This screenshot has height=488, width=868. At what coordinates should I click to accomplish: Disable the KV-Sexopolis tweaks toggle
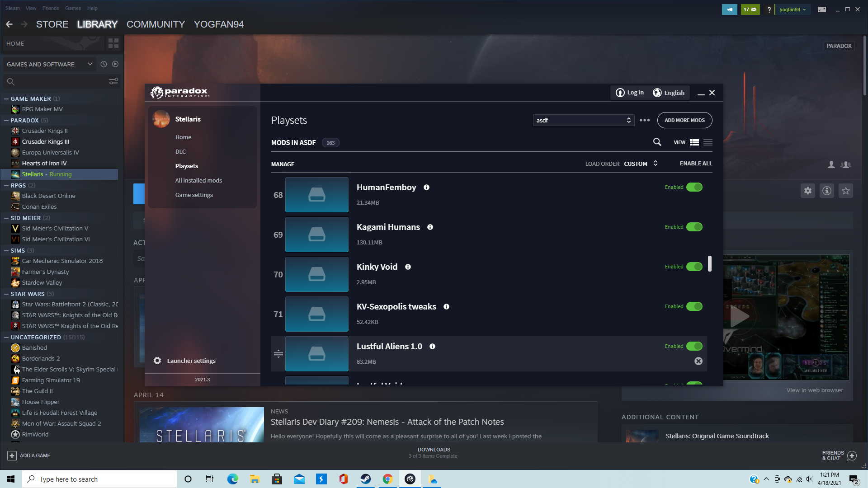point(694,306)
